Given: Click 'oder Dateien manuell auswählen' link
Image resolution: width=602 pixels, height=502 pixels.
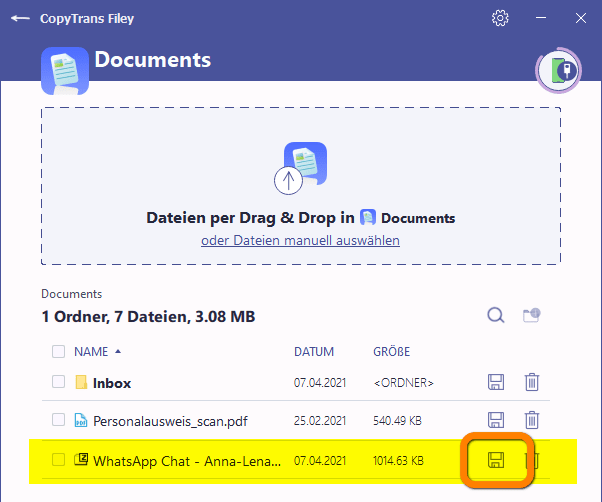Looking at the screenshot, I should pos(300,241).
